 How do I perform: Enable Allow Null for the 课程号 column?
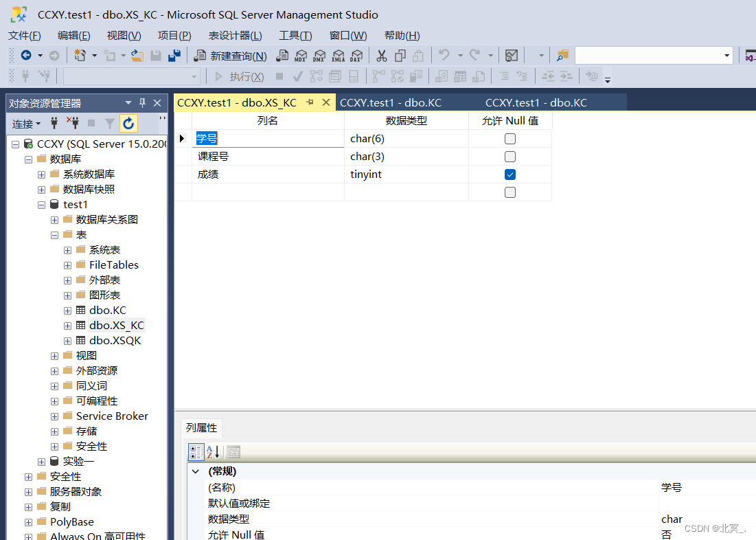pyautogui.click(x=509, y=156)
